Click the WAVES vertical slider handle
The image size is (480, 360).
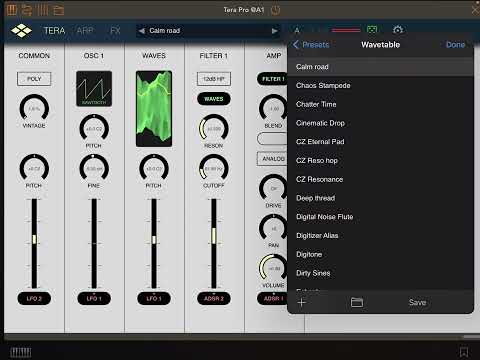[154, 240]
